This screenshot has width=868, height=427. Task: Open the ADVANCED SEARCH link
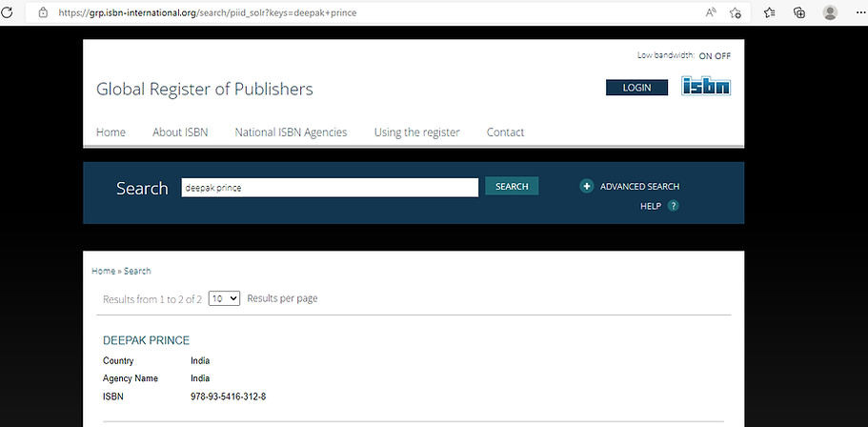pos(639,187)
